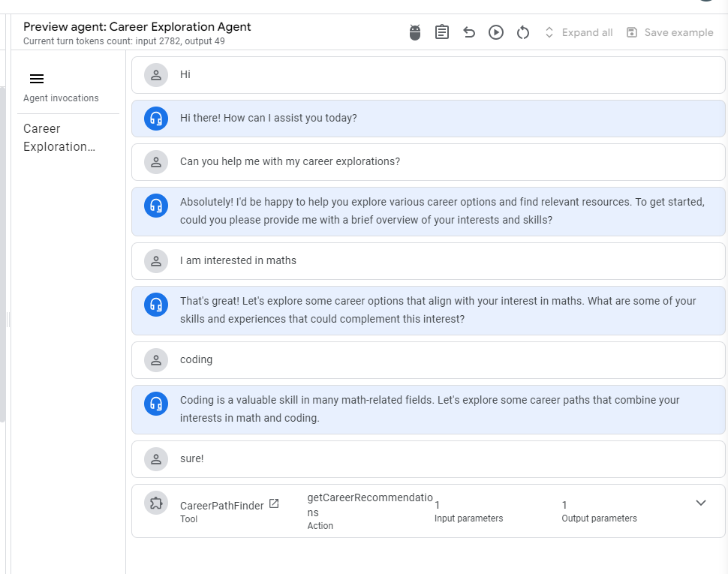Open the clipboard notes icon

click(441, 32)
